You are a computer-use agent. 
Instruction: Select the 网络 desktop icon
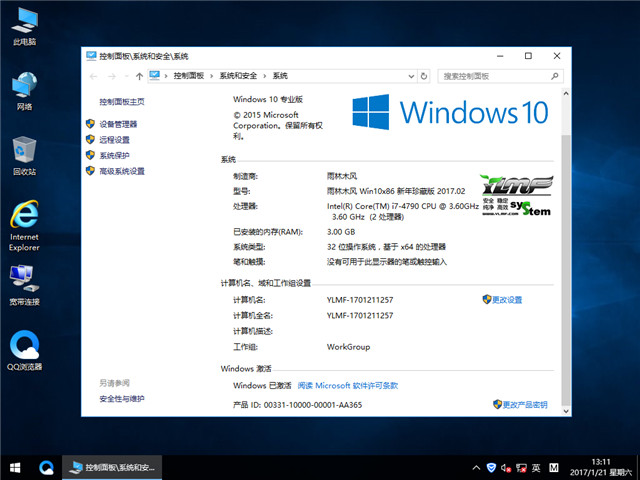pyautogui.click(x=24, y=91)
